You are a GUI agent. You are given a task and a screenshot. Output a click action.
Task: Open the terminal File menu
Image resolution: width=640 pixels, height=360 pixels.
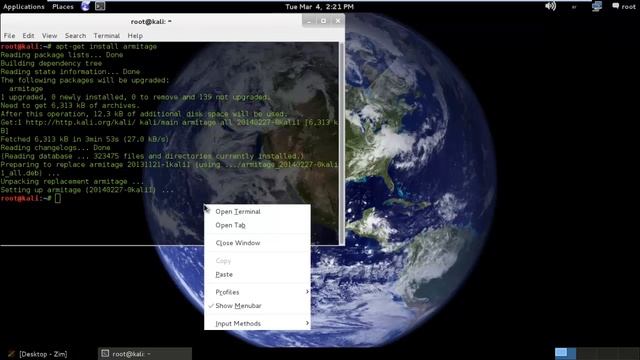[9, 36]
